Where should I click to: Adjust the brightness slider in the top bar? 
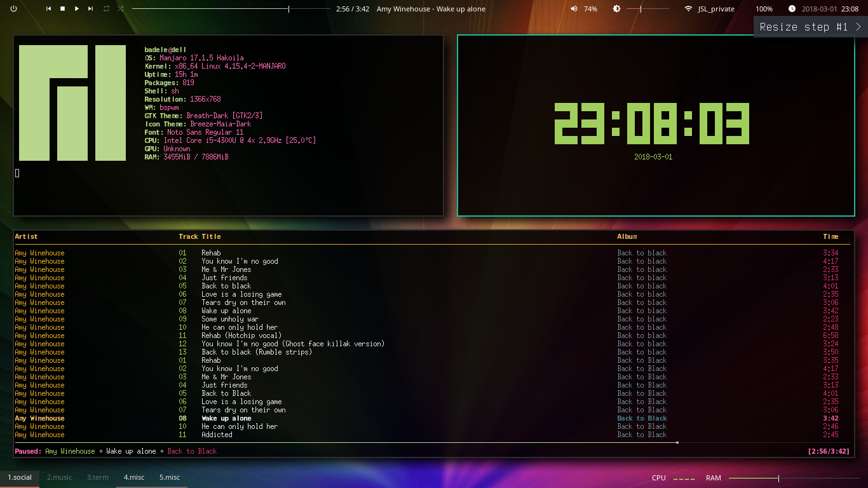tap(648, 9)
